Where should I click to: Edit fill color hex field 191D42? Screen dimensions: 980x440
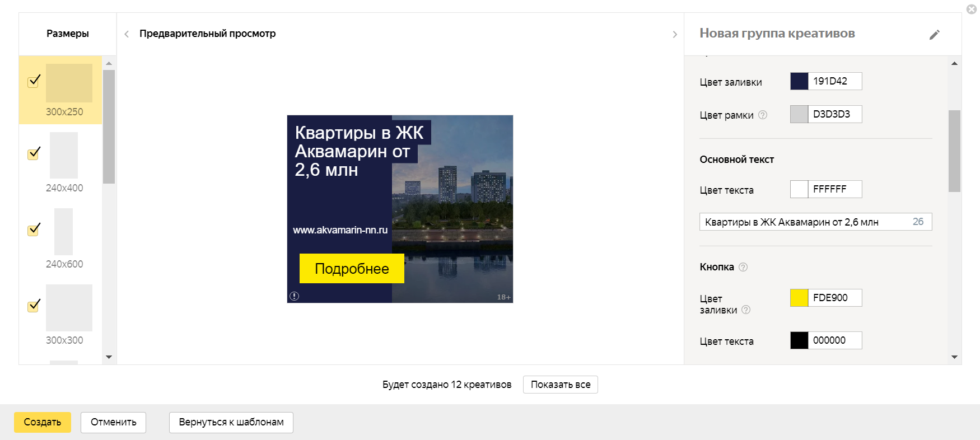coord(835,81)
